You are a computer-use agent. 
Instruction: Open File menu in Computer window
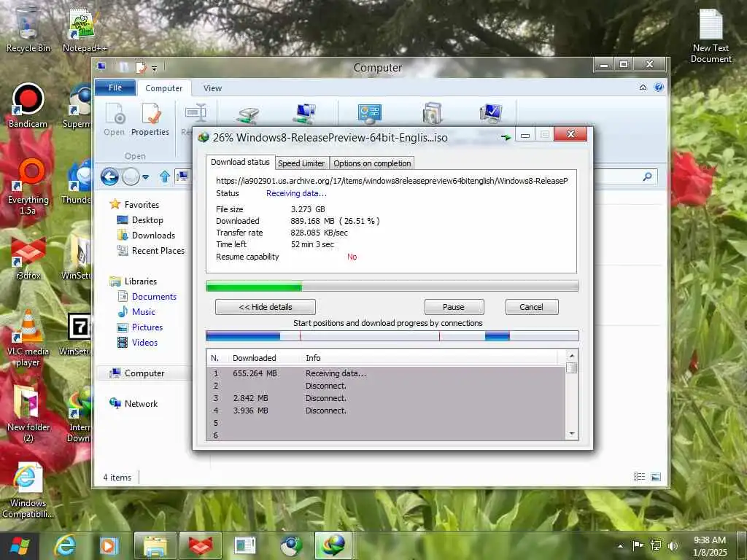pos(115,87)
